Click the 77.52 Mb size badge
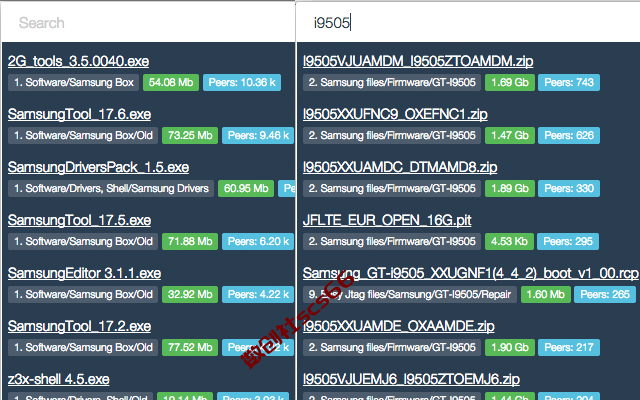This screenshot has width=640, height=400. pyautogui.click(x=190, y=348)
